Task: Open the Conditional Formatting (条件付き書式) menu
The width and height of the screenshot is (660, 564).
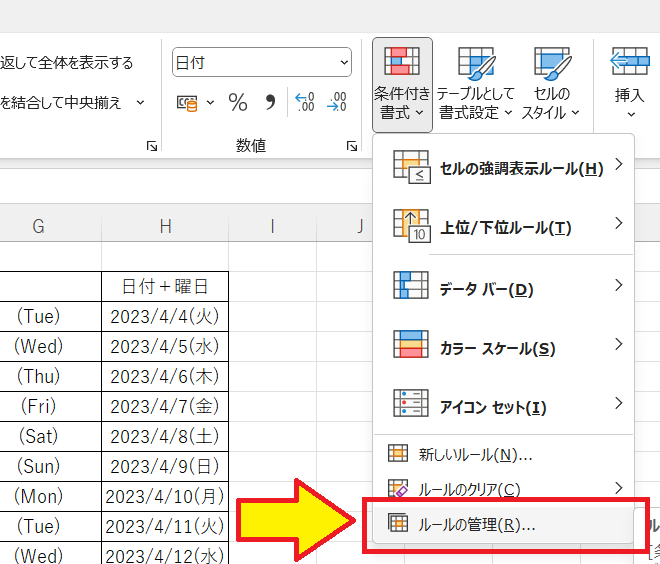Action: click(x=402, y=84)
